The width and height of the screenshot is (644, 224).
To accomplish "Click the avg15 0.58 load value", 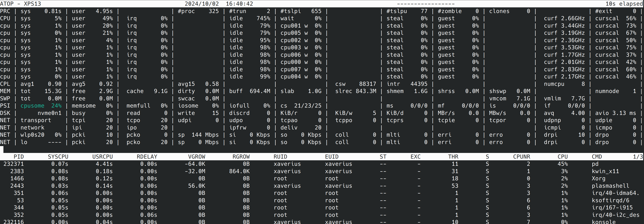I will (x=198, y=84).
